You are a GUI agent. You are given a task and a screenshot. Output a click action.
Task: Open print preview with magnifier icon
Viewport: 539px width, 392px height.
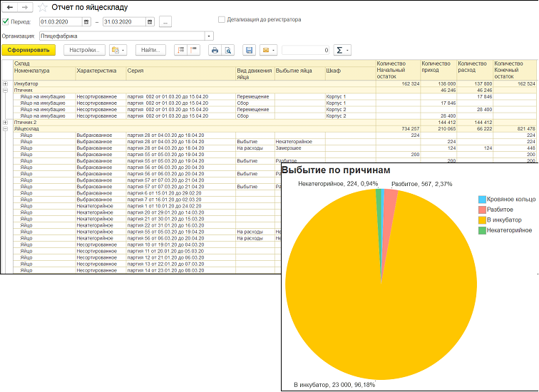tap(227, 51)
